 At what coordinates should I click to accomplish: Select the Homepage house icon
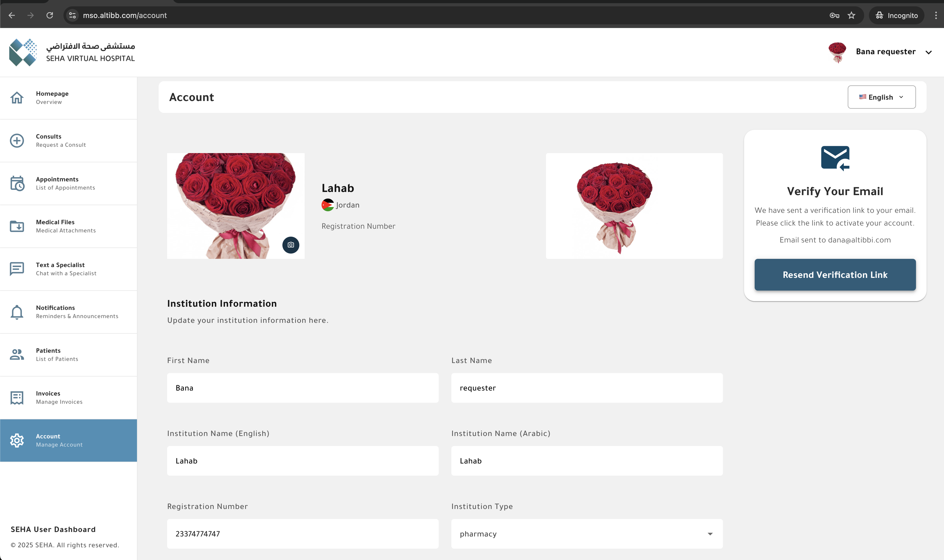coord(17,97)
